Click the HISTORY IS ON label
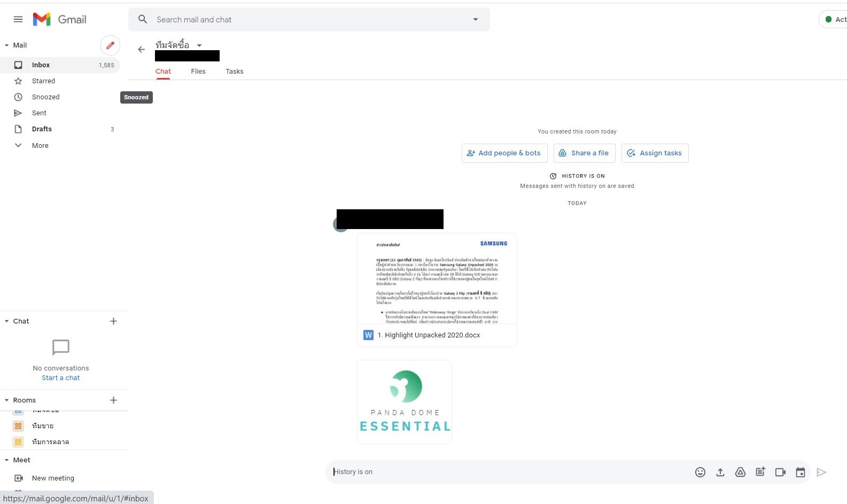Screen dimensions: 847x504 583,176
